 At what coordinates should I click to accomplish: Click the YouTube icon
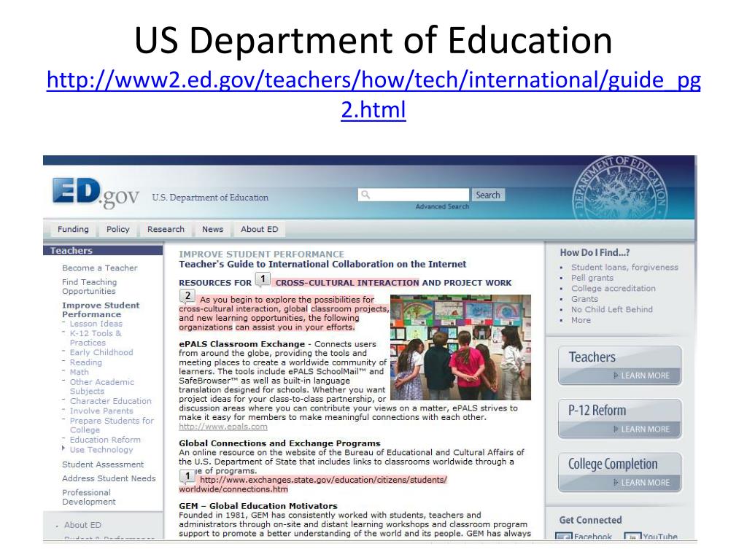point(632,537)
